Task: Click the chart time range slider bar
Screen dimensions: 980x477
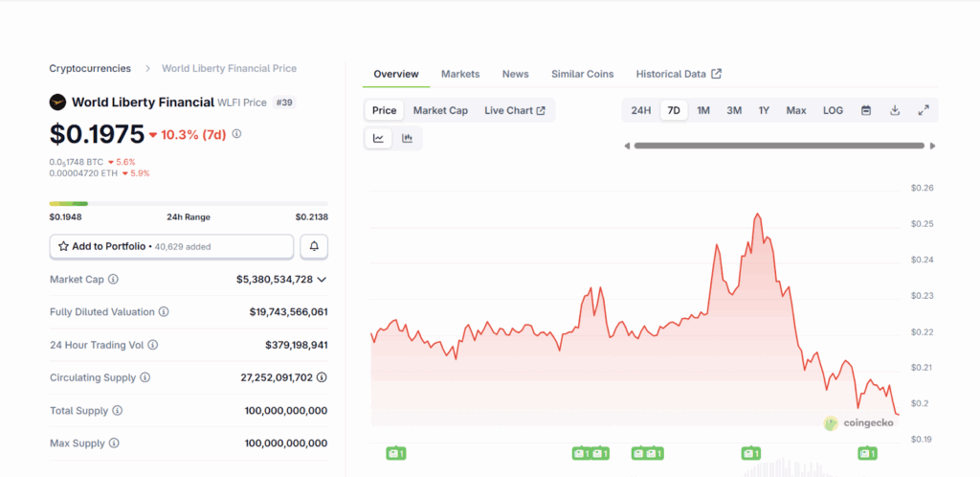Action: [x=779, y=146]
